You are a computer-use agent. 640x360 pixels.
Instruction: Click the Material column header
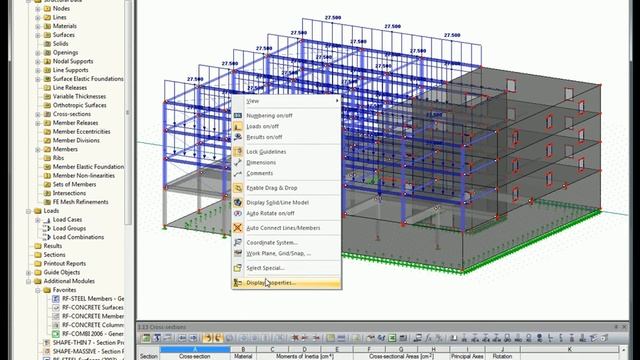pyautogui.click(x=243, y=356)
